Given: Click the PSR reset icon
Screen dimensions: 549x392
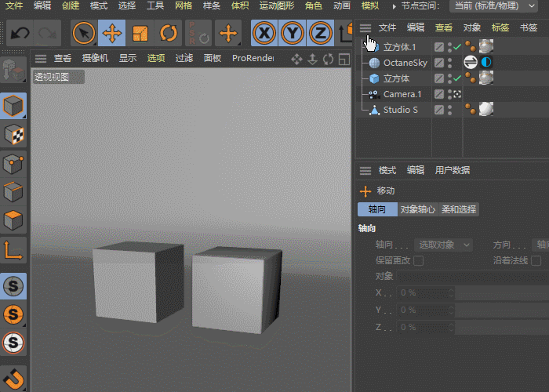Looking at the screenshot, I should click(x=198, y=33).
